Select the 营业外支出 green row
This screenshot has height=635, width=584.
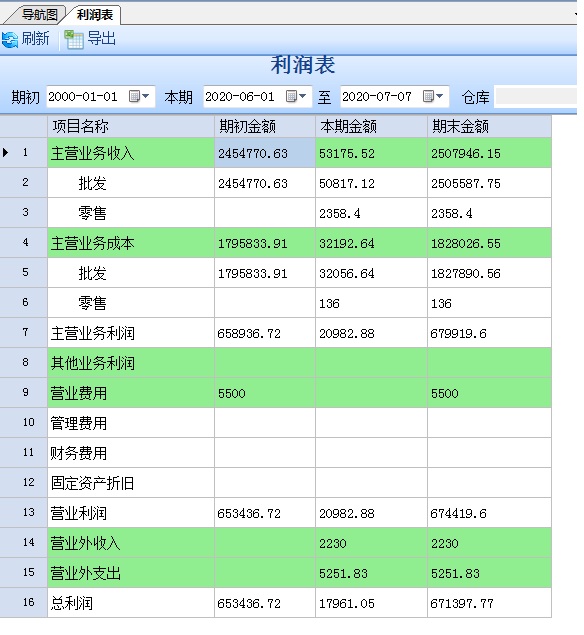[x=299, y=573]
